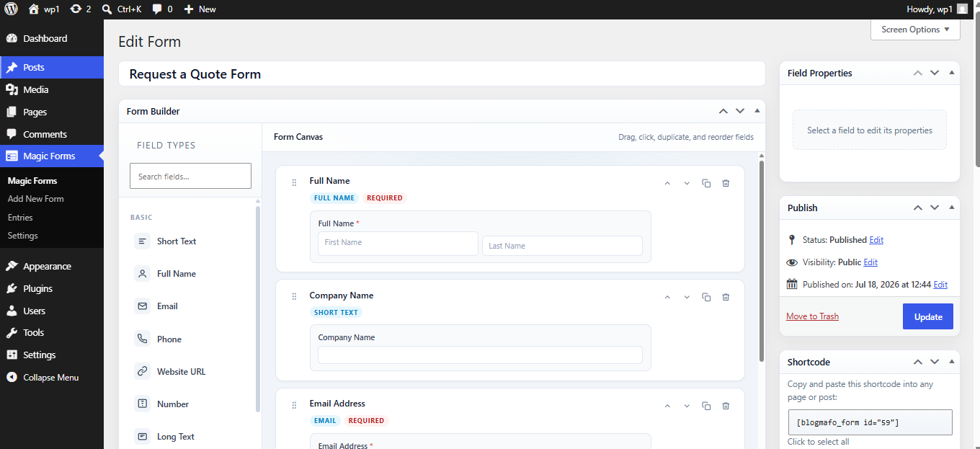
Task: Click drag handle of Email Address field
Action: point(294,405)
